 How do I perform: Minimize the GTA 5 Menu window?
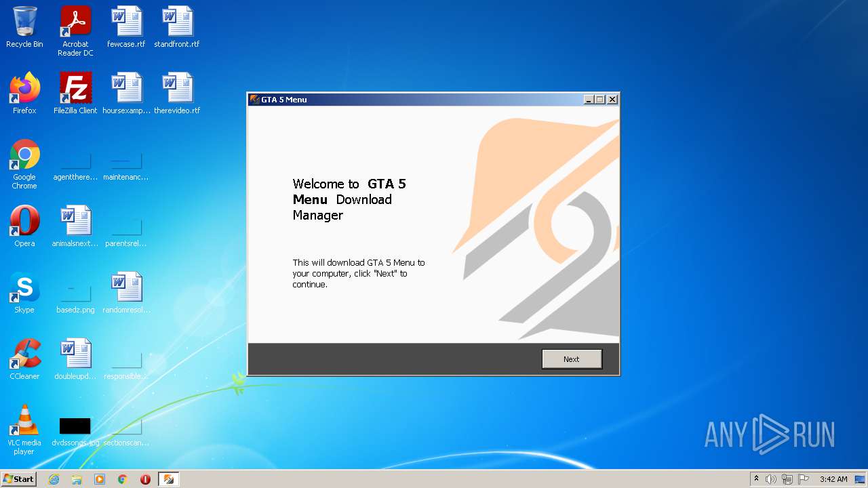(589, 100)
